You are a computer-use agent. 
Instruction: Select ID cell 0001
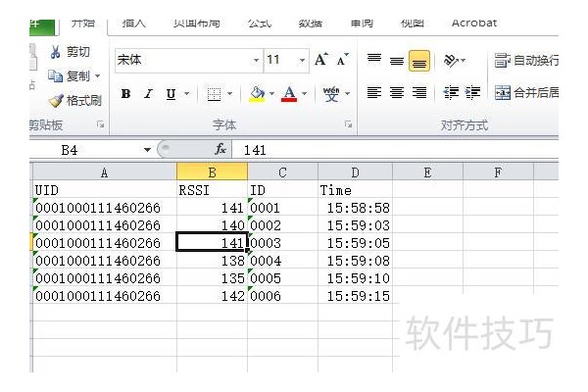(x=283, y=208)
